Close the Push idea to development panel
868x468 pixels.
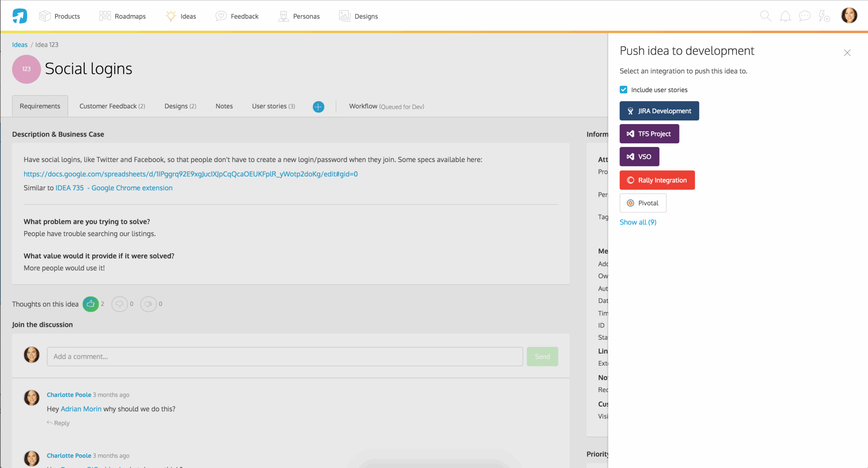847,53
